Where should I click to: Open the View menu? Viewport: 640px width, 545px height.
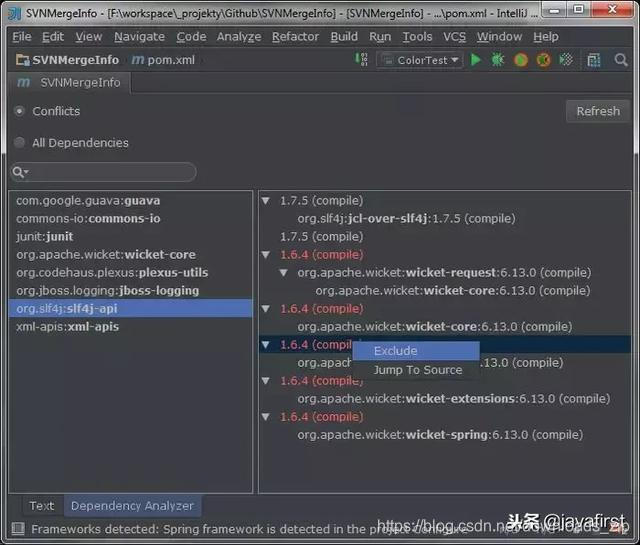click(89, 37)
